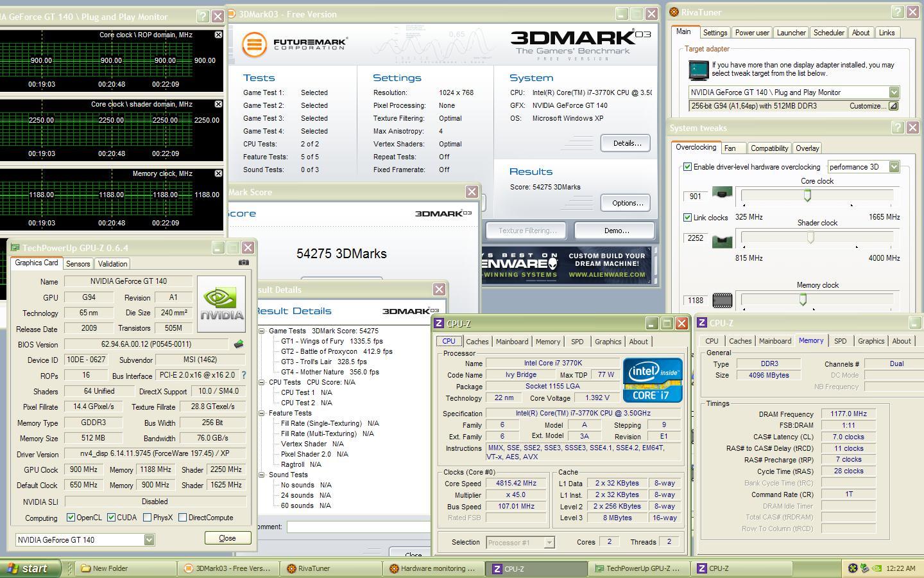The image size is (924, 578).
Task: Click the Texture Filtering button in 3DMark03
Action: 527,231
